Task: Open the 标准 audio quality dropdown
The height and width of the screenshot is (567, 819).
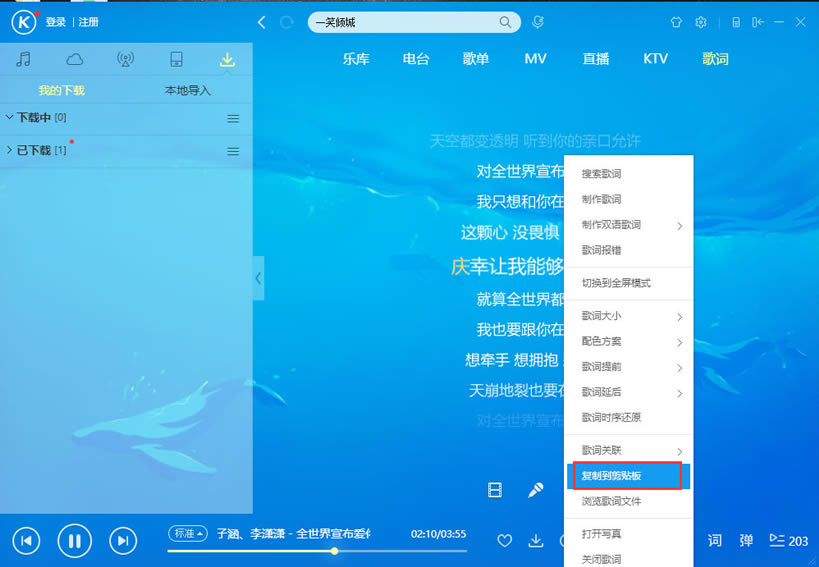Action: 188,534
